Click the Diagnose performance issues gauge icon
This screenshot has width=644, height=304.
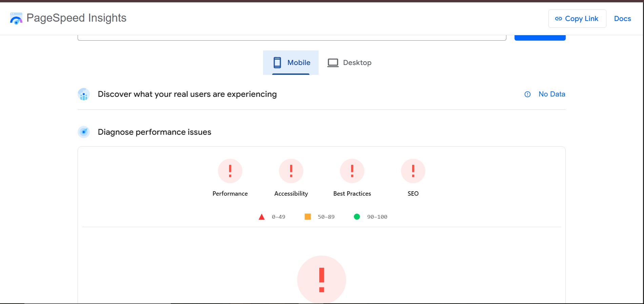tap(84, 132)
